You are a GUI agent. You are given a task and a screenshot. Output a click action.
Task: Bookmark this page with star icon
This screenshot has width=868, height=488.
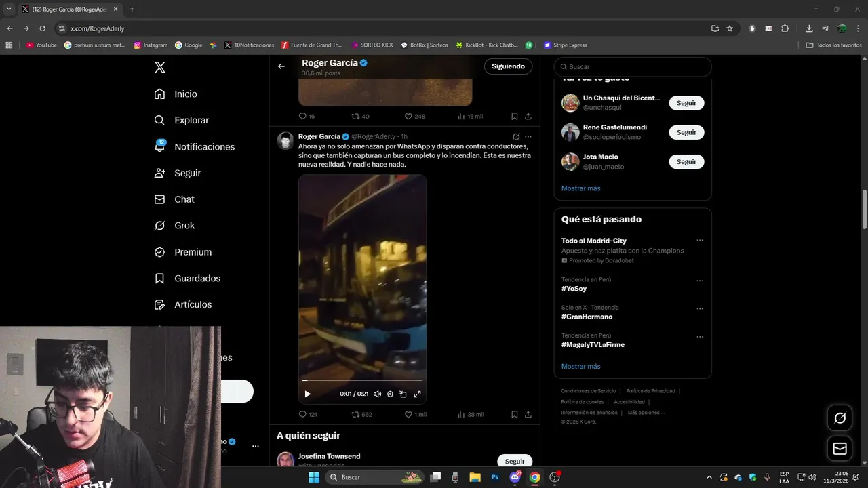point(730,28)
